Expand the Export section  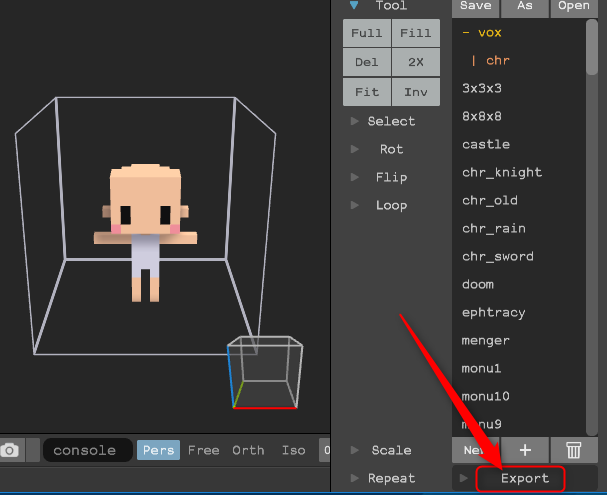pos(463,478)
